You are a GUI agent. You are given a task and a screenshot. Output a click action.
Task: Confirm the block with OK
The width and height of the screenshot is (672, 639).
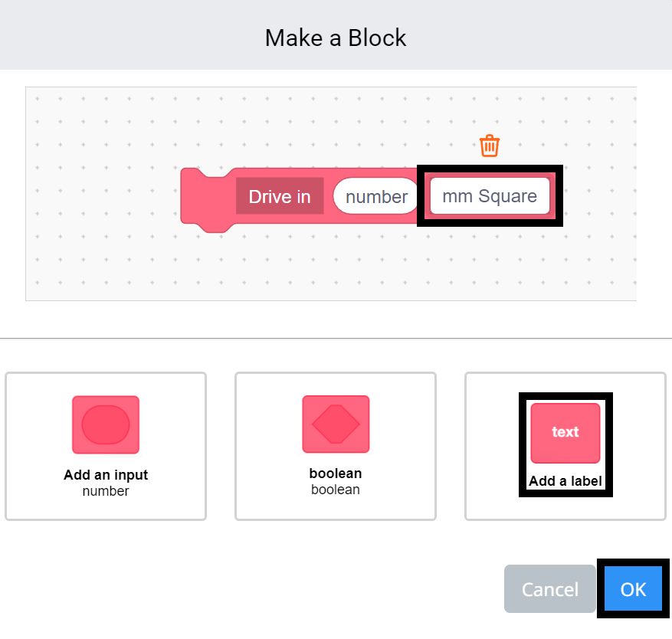[634, 589]
